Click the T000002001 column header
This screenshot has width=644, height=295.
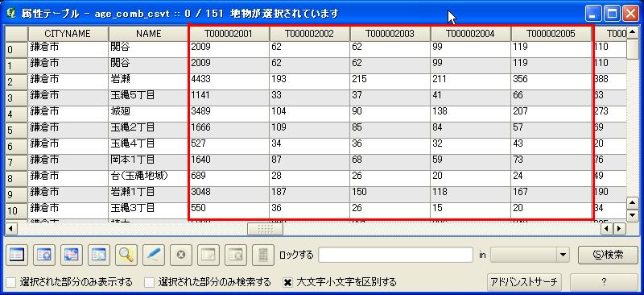pyautogui.click(x=229, y=34)
